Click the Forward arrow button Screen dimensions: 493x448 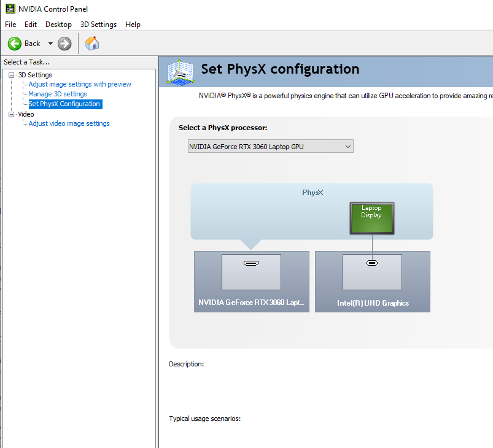pyautogui.click(x=64, y=44)
